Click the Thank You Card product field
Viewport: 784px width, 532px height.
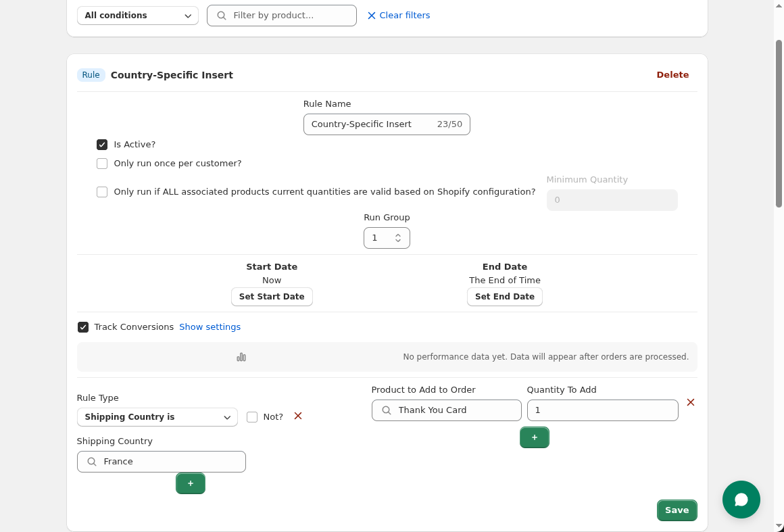click(x=446, y=410)
